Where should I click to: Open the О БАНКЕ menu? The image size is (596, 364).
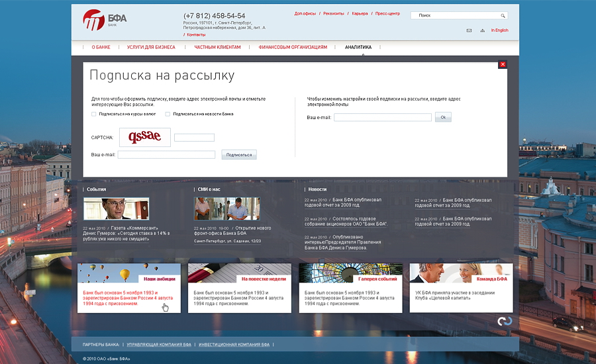[101, 47]
